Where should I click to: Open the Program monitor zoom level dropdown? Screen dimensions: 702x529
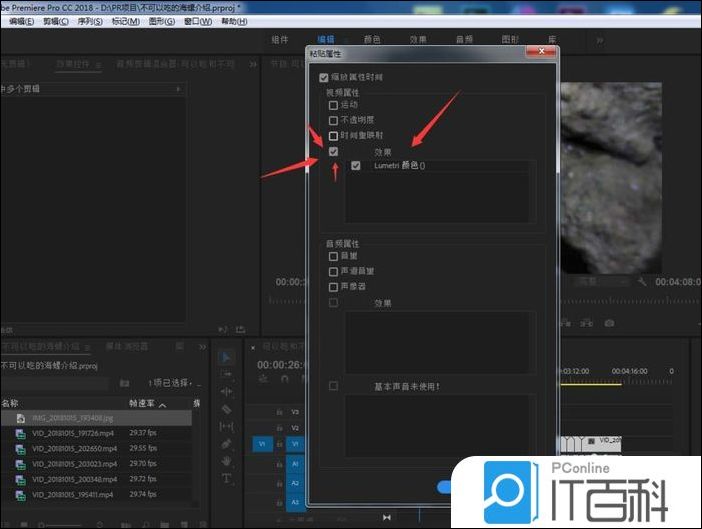(600, 282)
